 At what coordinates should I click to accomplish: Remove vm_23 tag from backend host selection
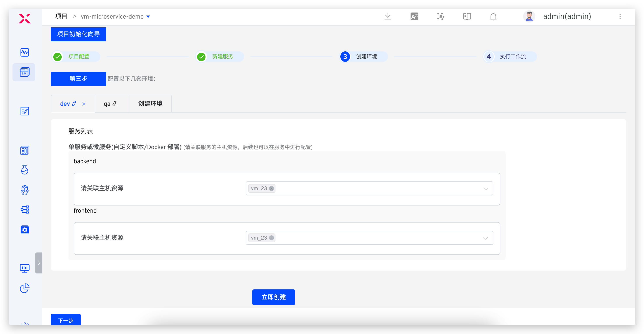tap(272, 188)
